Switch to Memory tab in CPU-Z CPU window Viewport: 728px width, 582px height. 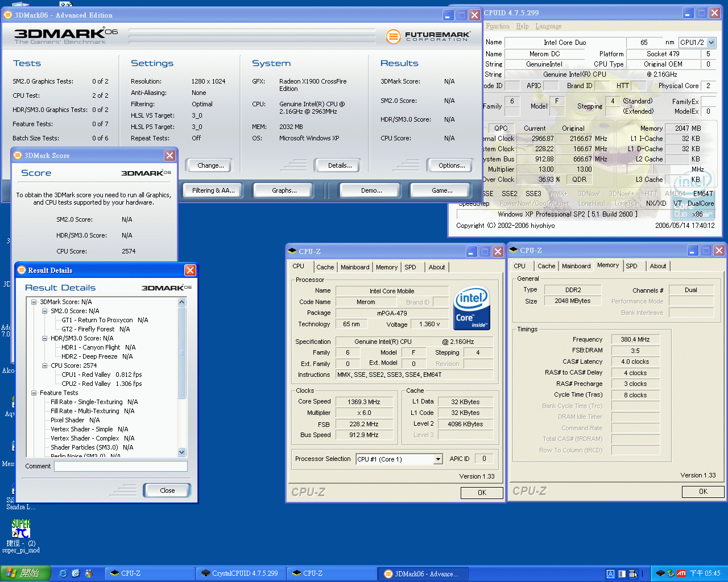tap(387, 267)
